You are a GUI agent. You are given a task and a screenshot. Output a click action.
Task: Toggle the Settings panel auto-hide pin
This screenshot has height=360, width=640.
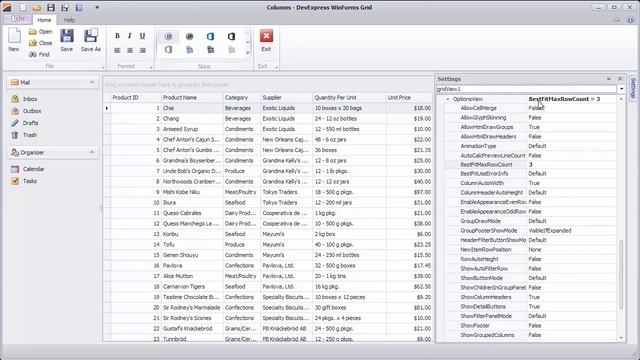(609, 79)
